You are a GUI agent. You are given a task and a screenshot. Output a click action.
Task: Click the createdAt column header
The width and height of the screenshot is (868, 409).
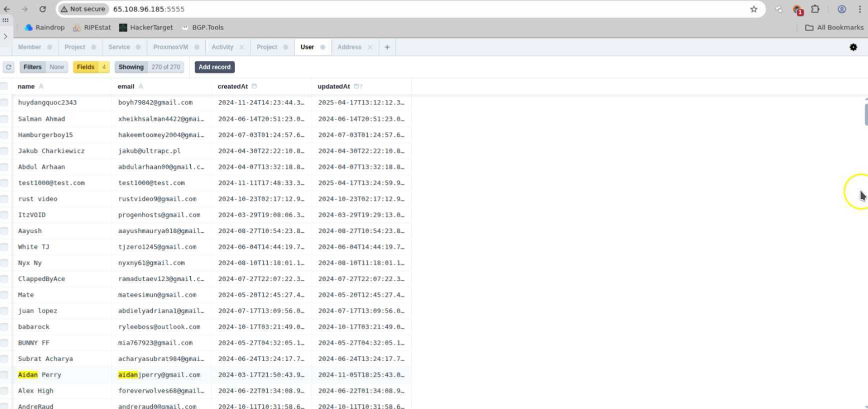tap(262, 86)
